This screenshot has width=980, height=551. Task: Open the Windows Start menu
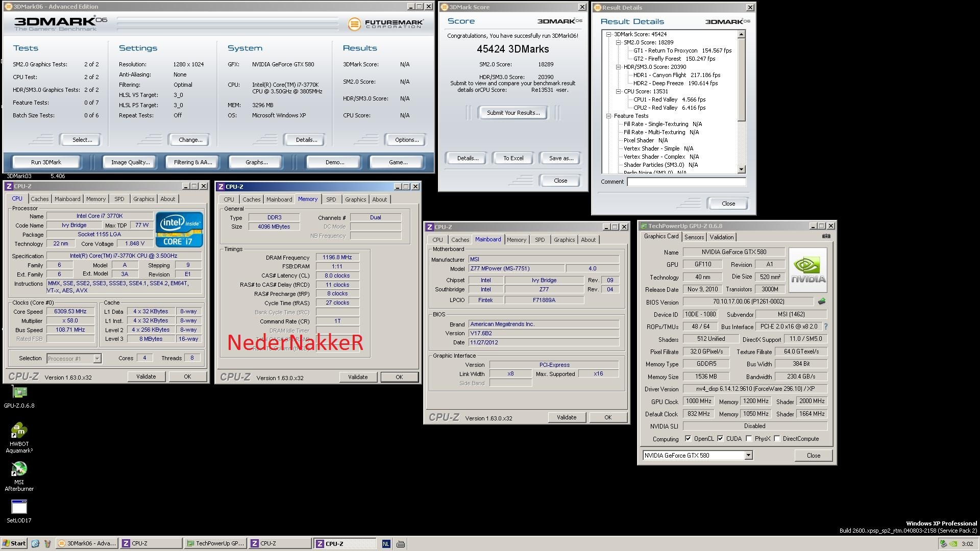[x=14, y=543]
